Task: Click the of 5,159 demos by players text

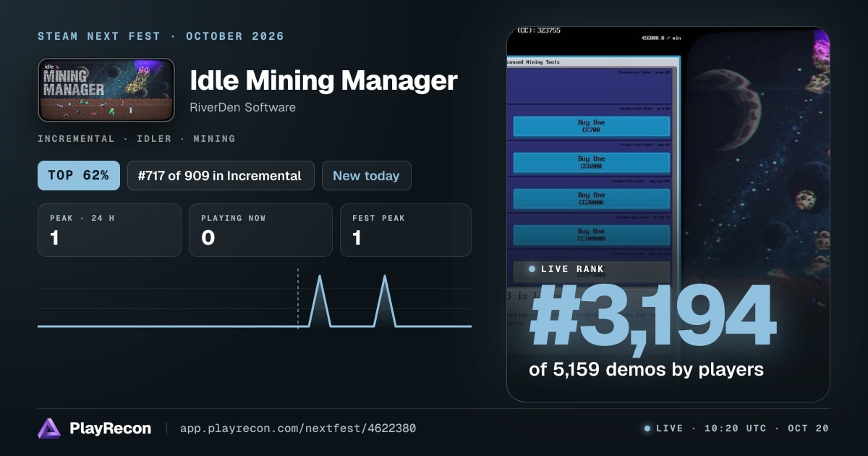Action: pyautogui.click(x=646, y=370)
